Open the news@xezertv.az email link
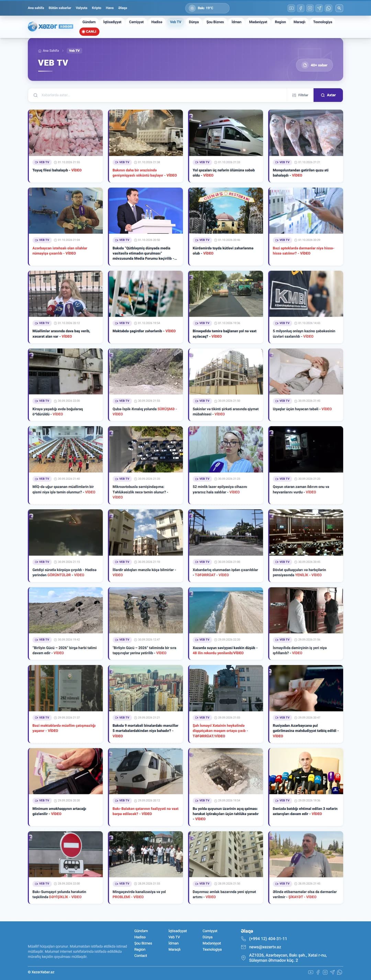The height and width of the screenshot is (980, 371). pyautogui.click(x=265, y=947)
